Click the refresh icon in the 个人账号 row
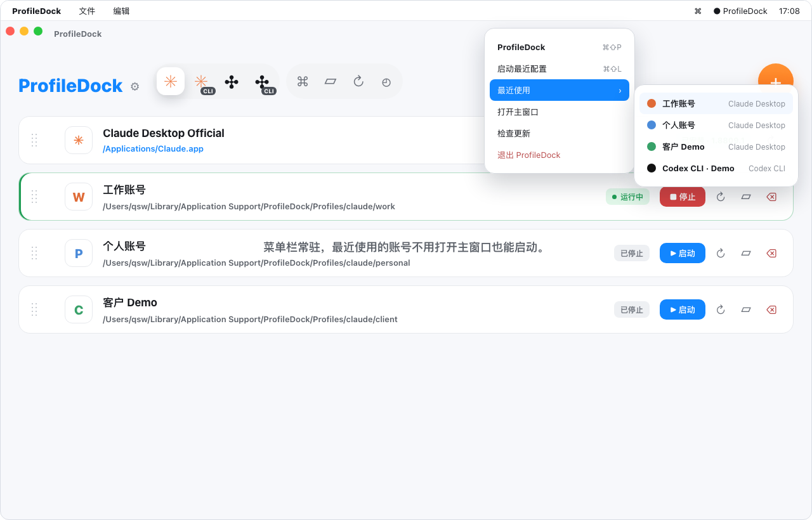The height and width of the screenshot is (520, 812). [721, 253]
